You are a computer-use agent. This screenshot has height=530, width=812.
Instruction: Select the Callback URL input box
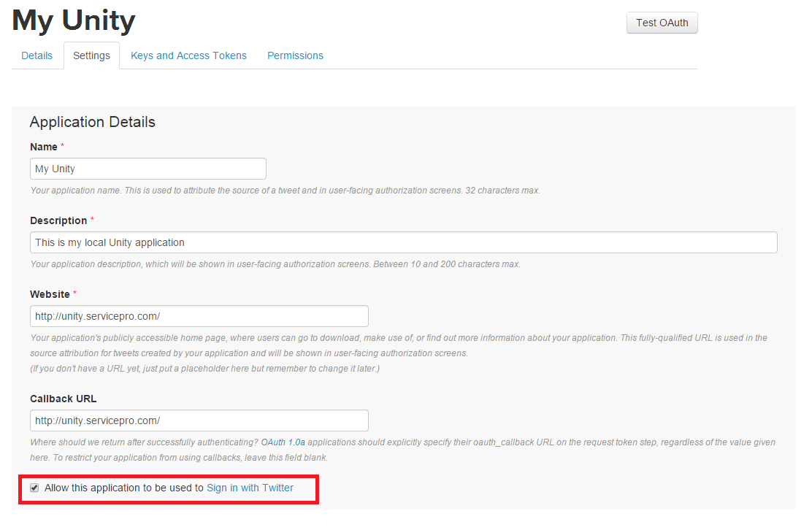(199, 420)
